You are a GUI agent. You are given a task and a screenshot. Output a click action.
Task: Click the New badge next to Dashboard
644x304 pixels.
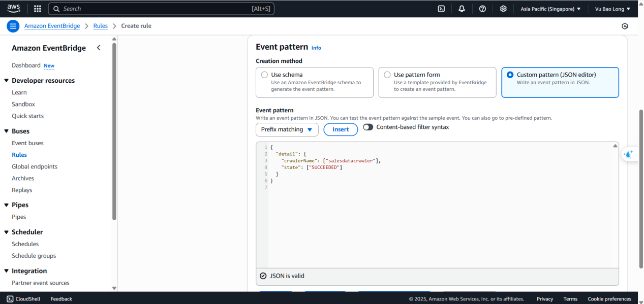point(49,66)
